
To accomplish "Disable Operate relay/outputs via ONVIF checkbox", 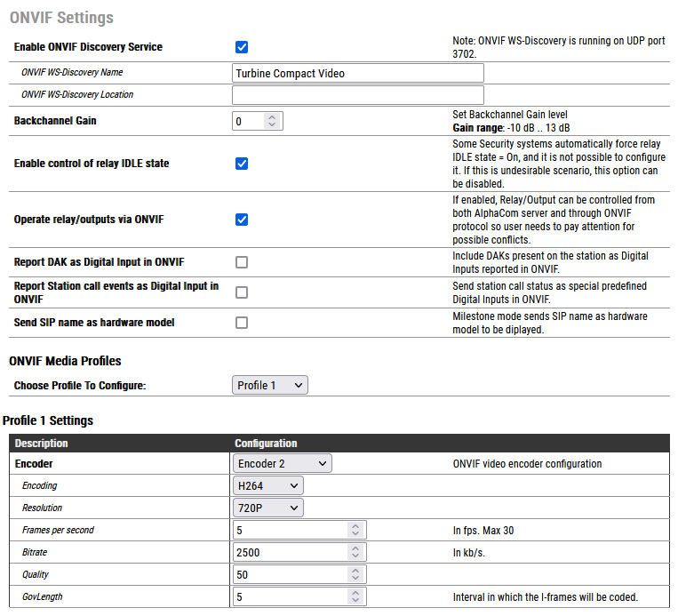I will click(x=242, y=220).
